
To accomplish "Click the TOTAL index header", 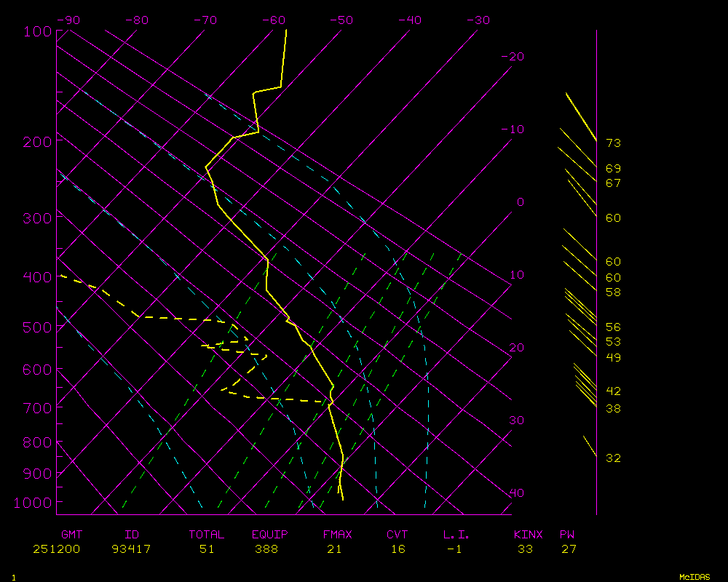I will coord(207,535).
